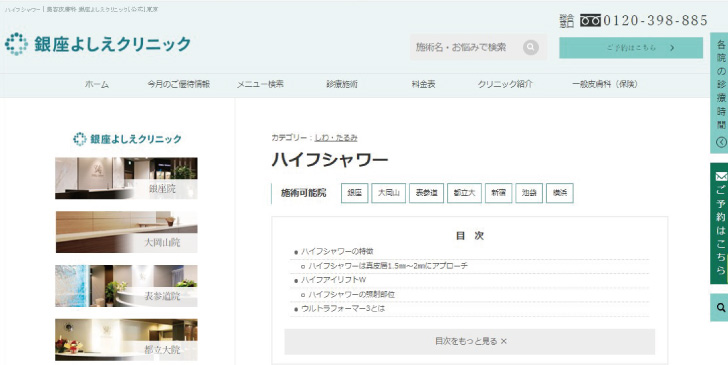Collapse via 目次をもっと見る button
728x365 pixels.
tap(470, 342)
